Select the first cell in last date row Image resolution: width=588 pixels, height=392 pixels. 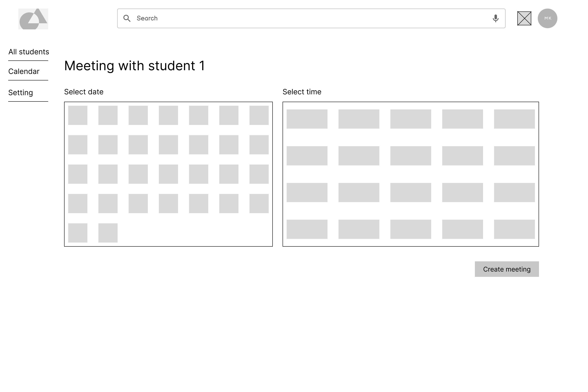78,233
